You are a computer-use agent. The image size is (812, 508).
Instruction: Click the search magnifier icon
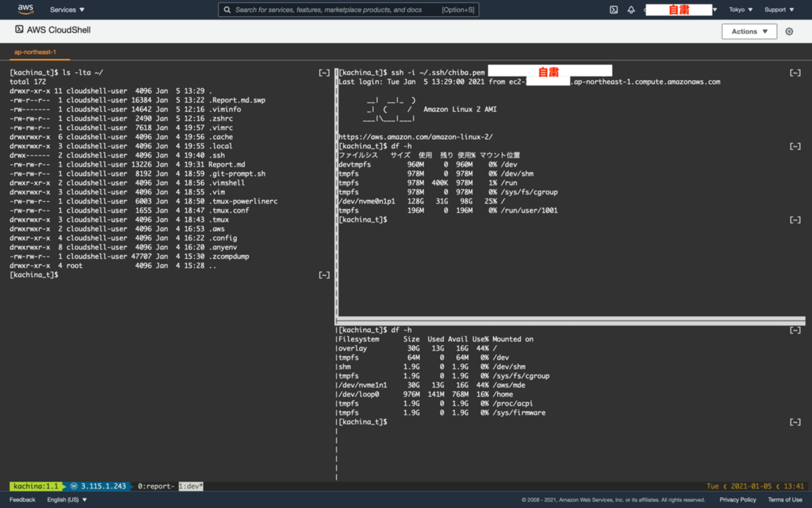pyautogui.click(x=227, y=10)
